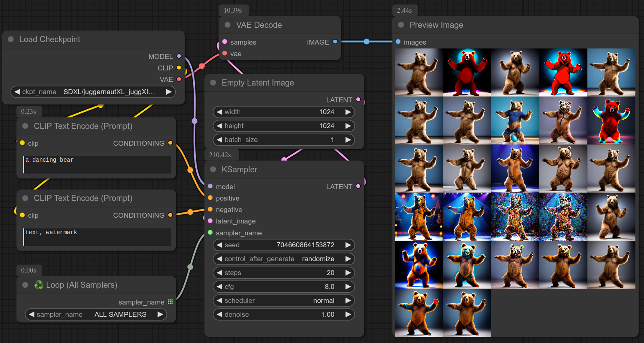Collapse the Preview Image node
The width and height of the screenshot is (644, 343).
pos(401,25)
